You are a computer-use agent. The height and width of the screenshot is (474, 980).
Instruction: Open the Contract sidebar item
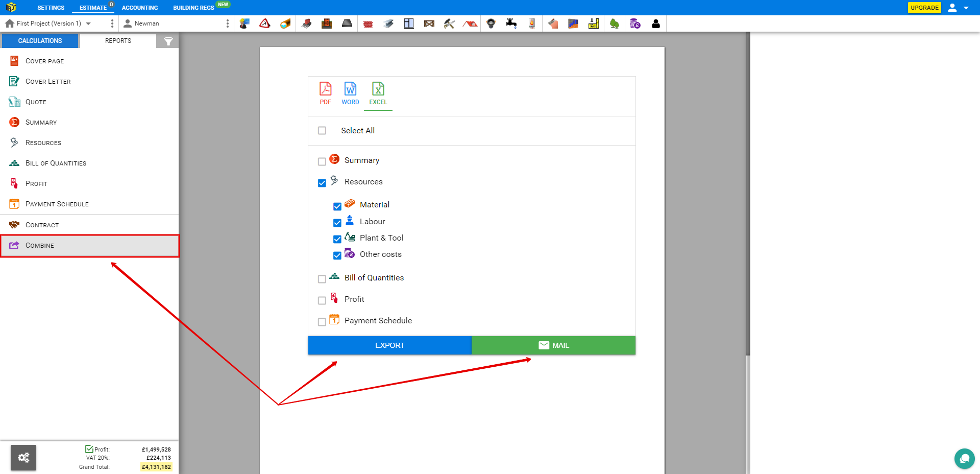pos(89,225)
